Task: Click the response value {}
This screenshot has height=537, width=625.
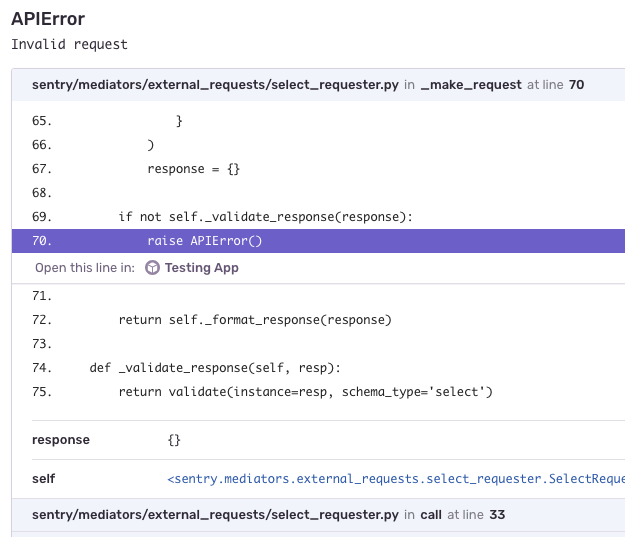Action: pos(174,440)
